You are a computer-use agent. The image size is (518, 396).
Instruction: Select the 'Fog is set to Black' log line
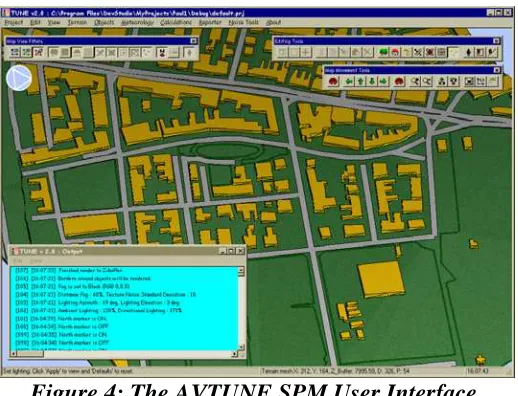click(x=72, y=286)
